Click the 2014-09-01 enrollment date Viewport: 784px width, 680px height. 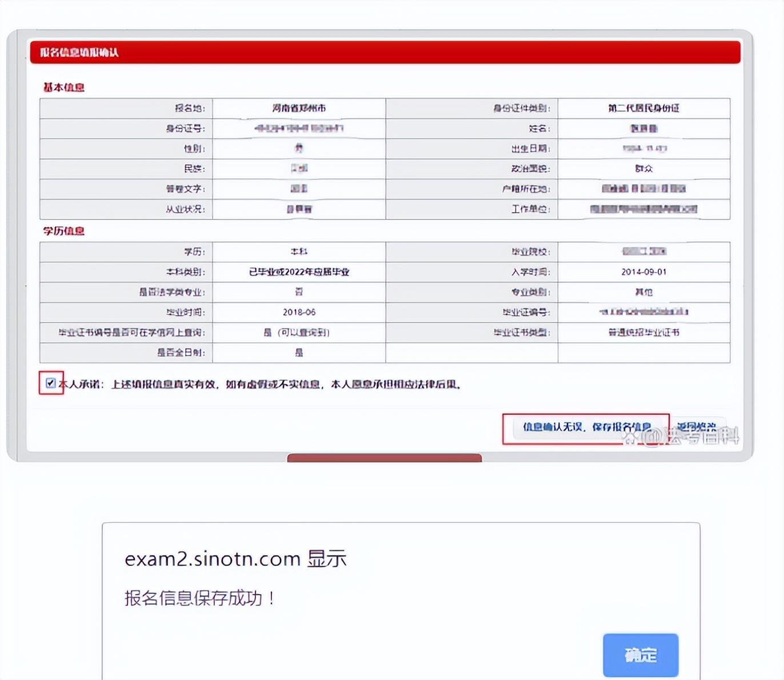643,272
